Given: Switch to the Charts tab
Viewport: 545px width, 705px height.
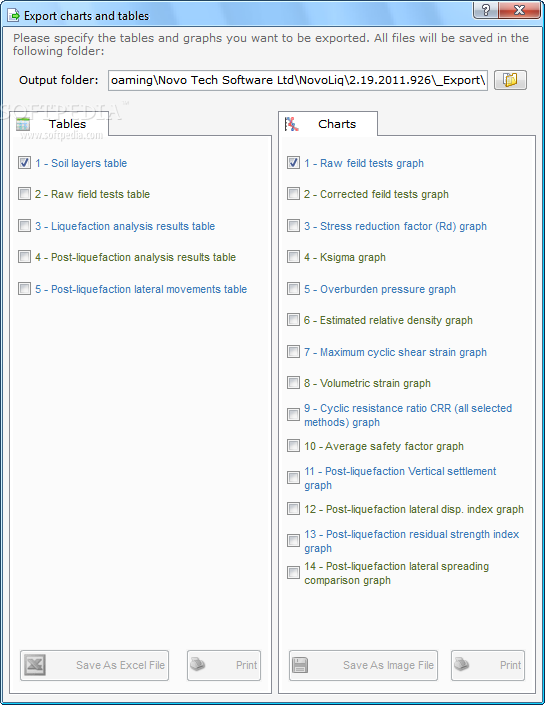Looking at the screenshot, I should [x=328, y=124].
